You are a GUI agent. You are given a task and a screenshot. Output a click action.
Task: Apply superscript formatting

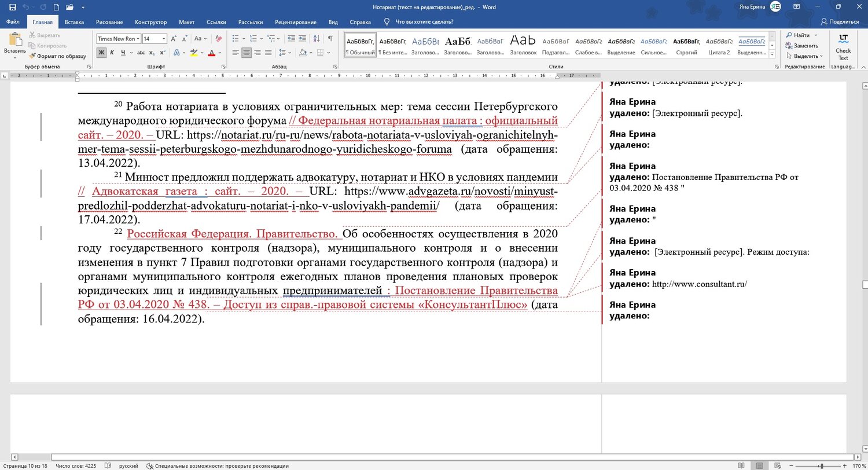coord(162,53)
